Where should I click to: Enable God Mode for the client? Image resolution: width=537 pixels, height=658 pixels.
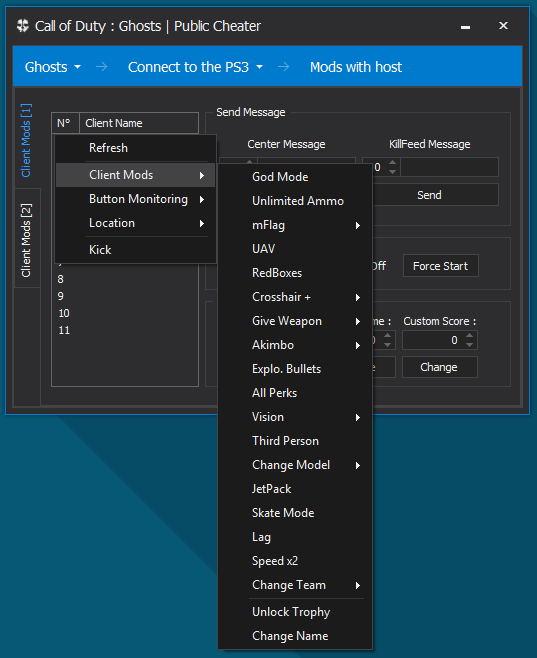point(295,177)
